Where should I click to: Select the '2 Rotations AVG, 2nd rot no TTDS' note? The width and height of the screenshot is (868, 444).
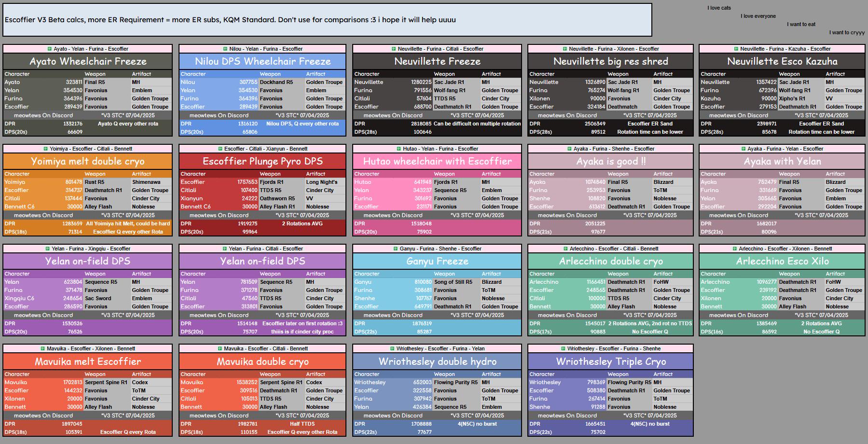tap(650, 323)
